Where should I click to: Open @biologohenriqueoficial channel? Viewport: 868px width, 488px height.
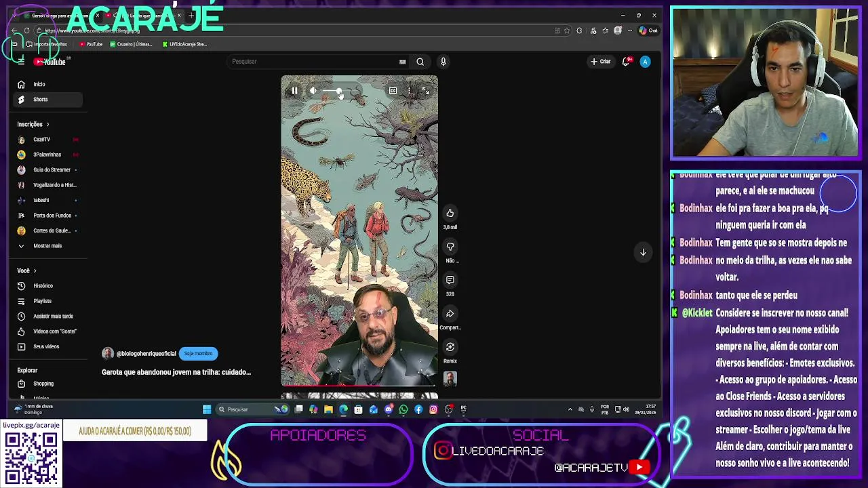click(146, 354)
